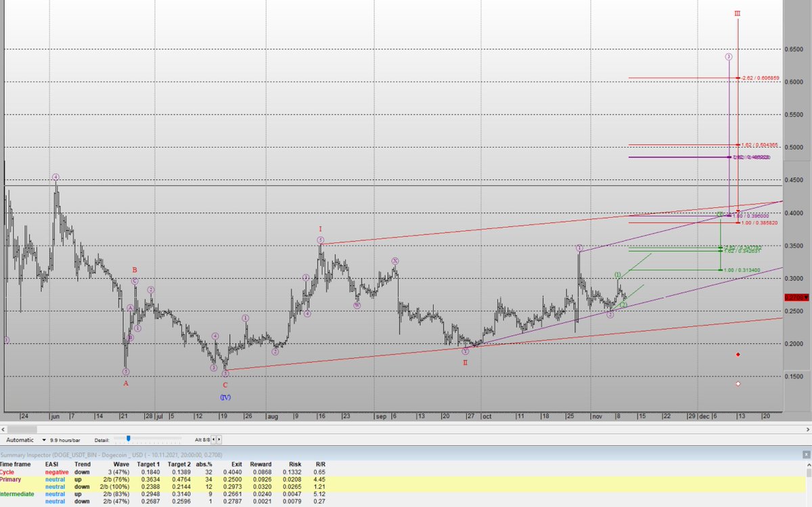Click the 'Reward' column header
The image size is (812, 507).
[261, 464]
